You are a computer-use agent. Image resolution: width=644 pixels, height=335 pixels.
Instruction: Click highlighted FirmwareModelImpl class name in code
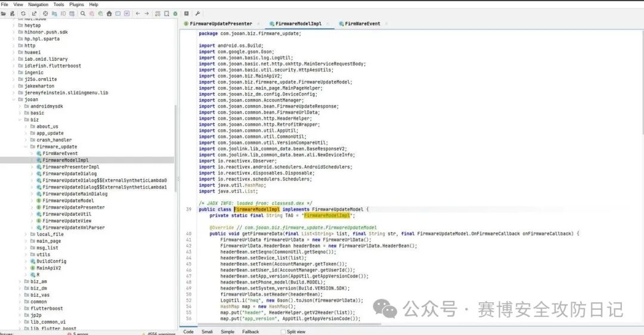[256, 209]
